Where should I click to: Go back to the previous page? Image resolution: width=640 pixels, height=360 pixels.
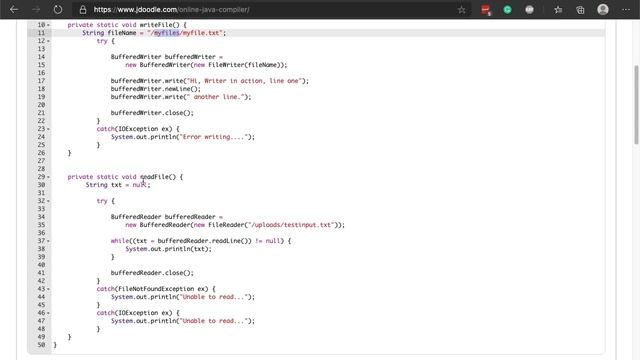(x=14, y=9)
